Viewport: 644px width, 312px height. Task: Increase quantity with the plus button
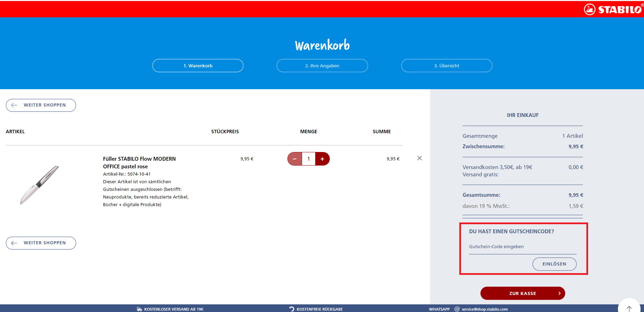point(322,159)
